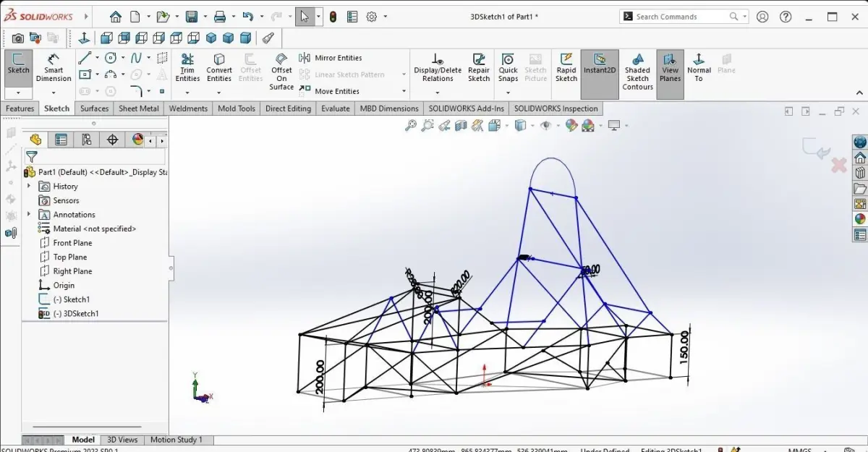Click Repair Sketch

(x=479, y=69)
